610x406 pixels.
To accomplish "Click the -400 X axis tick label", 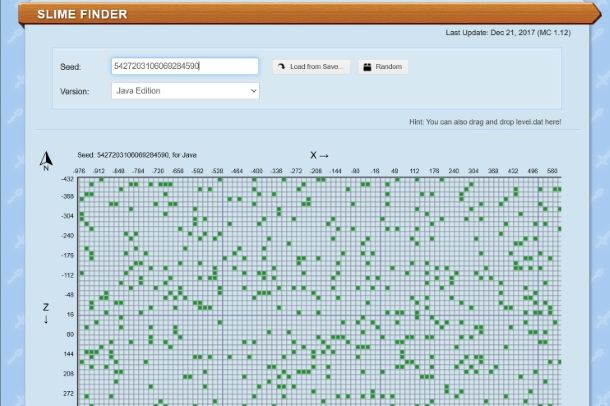I will (257, 171).
